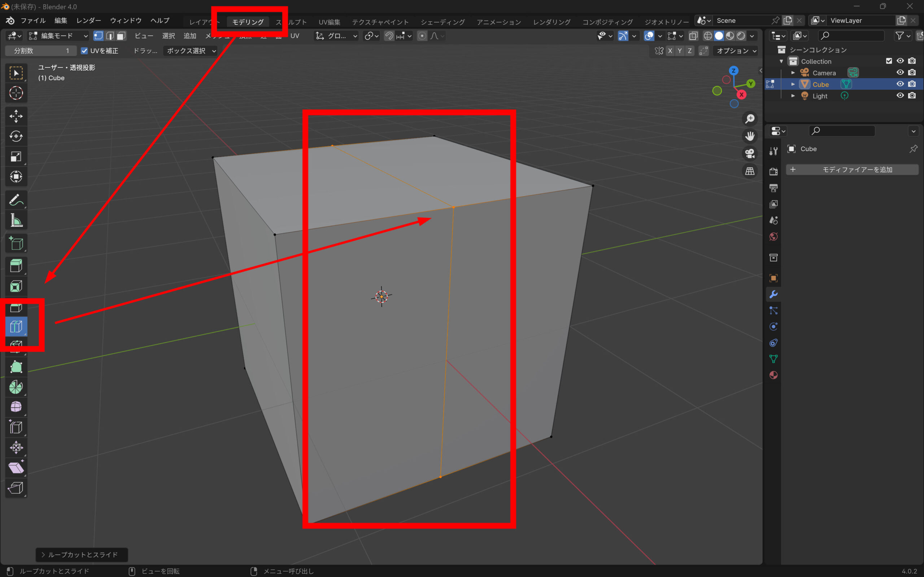The width and height of the screenshot is (924, 577).
Task: Open the ファイル menu
Action: click(x=33, y=21)
